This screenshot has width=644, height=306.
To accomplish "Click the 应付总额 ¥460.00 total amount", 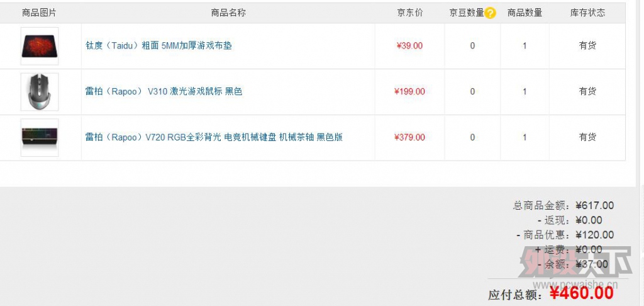I will [550, 293].
